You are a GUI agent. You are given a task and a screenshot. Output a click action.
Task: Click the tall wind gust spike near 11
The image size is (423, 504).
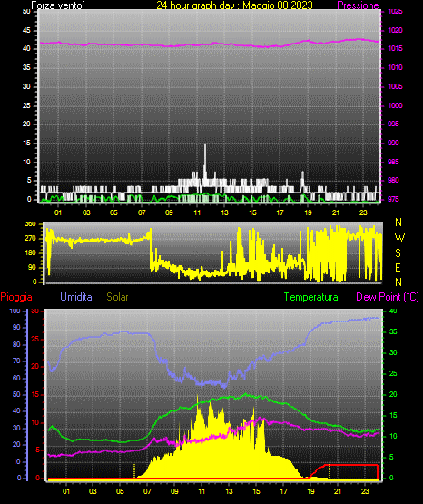pos(205,161)
